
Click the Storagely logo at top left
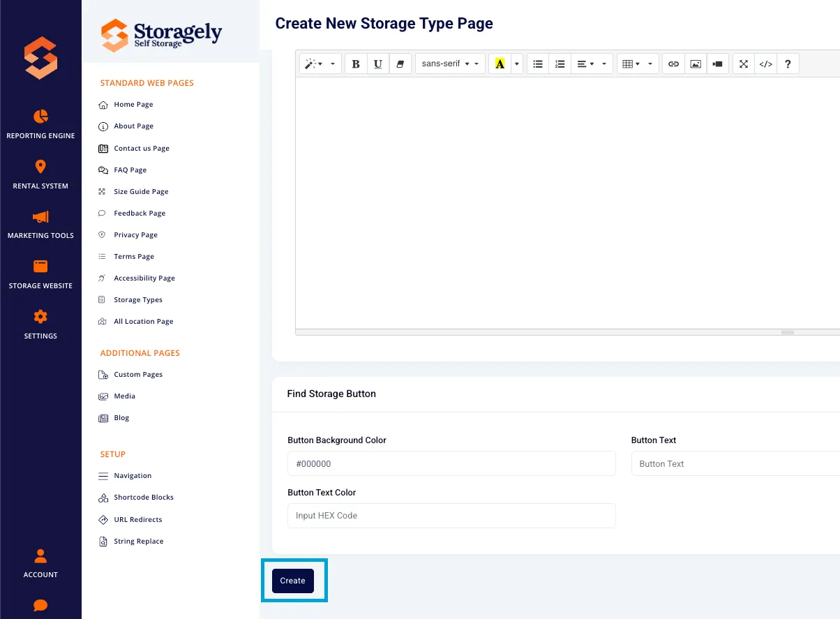click(x=40, y=58)
